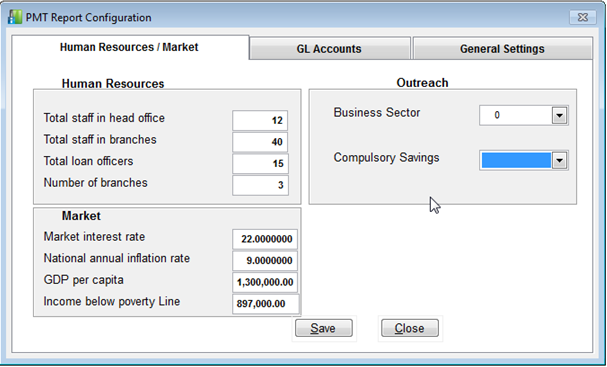607x367 pixels.
Task: Click the Income below poverty Line field
Action: pyautogui.click(x=266, y=304)
